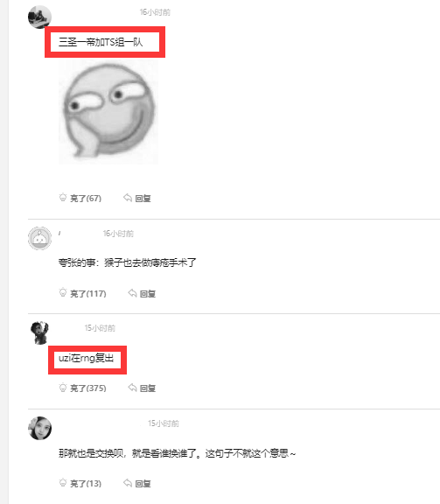Enlarge the thinking-face emoji image
This screenshot has width=440, height=504.
tap(108, 112)
